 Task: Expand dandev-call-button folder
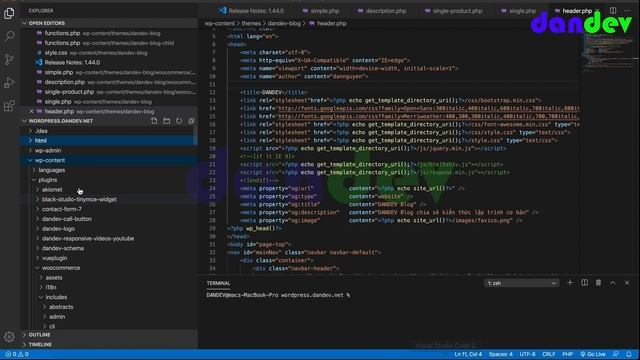click(x=109, y=219)
